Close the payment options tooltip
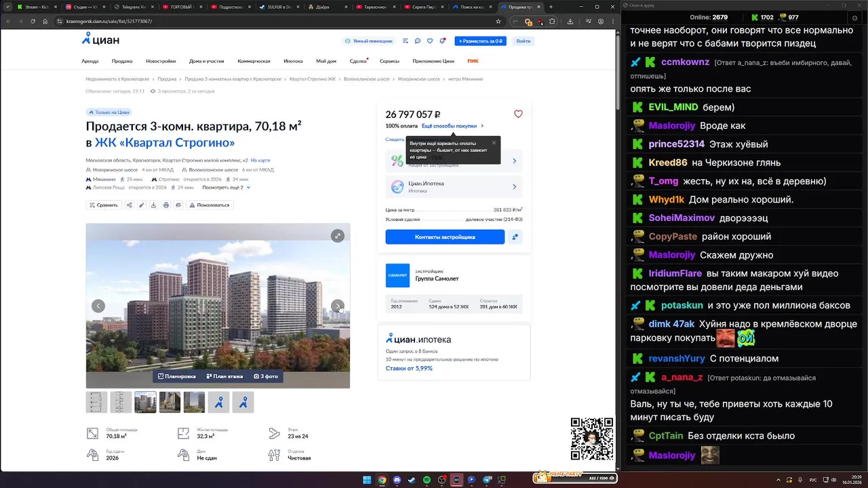Viewport: 868px width, 488px height. point(494,143)
